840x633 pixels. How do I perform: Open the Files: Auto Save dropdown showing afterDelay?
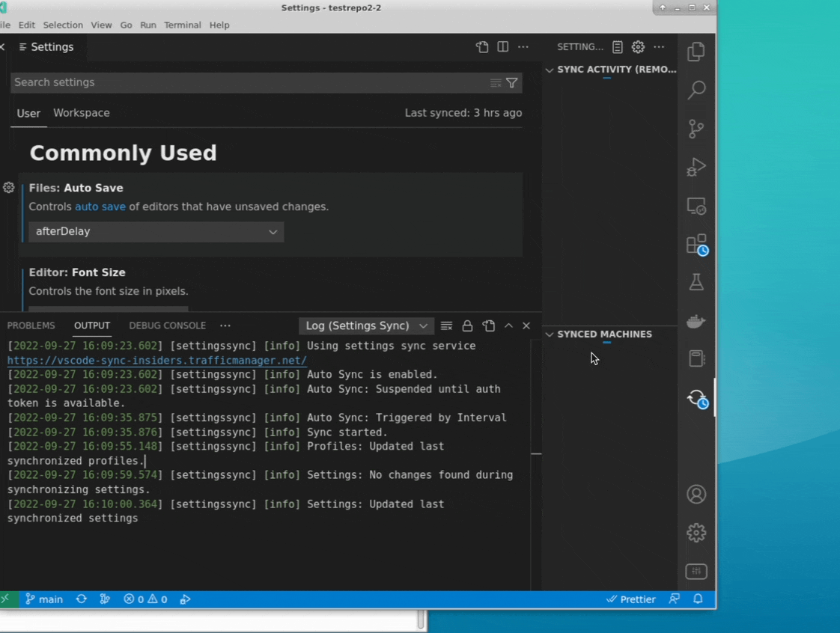pyautogui.click(x=155, y=231)
